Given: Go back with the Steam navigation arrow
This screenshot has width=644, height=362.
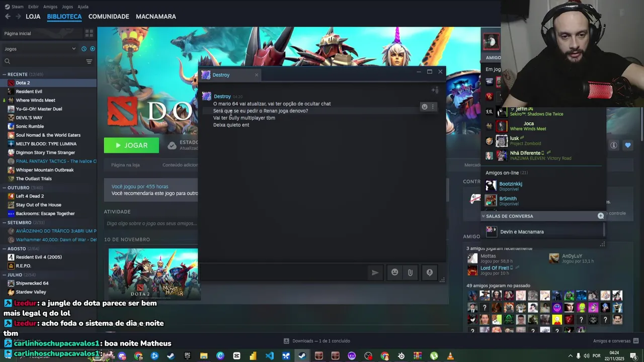Looking at the screenshot, I should pos(8,17).
